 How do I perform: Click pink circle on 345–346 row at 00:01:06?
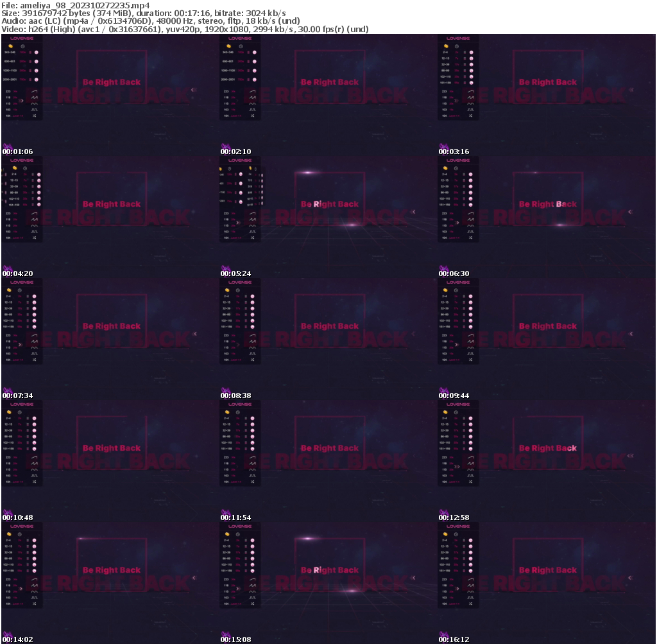[x=37, y=52]
